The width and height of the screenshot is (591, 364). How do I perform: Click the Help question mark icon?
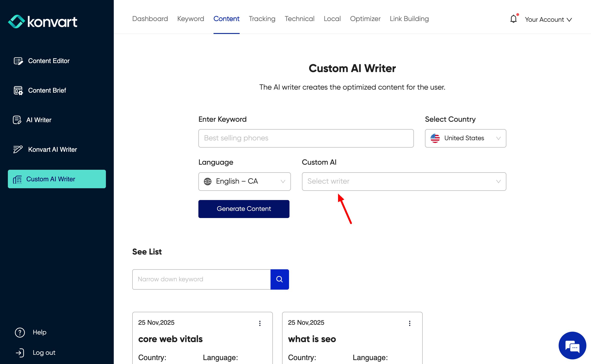pos(20,332)
